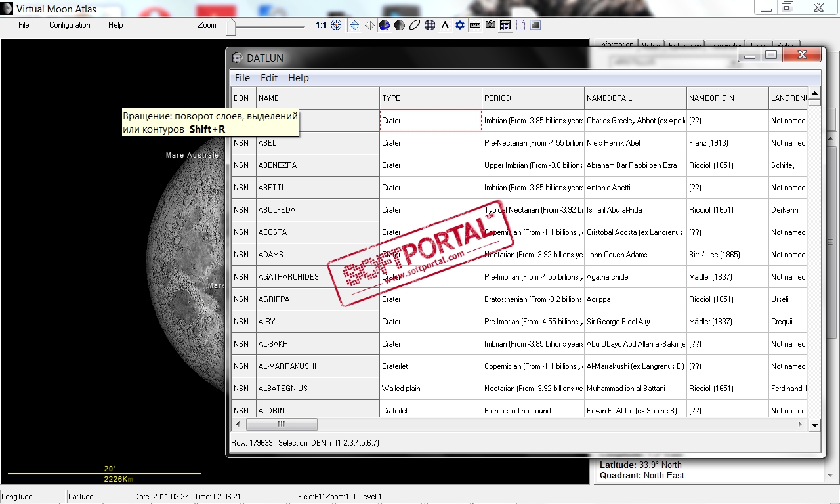Click the NAMEDETAIL column header
840x504 pixels.
[635, 98]
